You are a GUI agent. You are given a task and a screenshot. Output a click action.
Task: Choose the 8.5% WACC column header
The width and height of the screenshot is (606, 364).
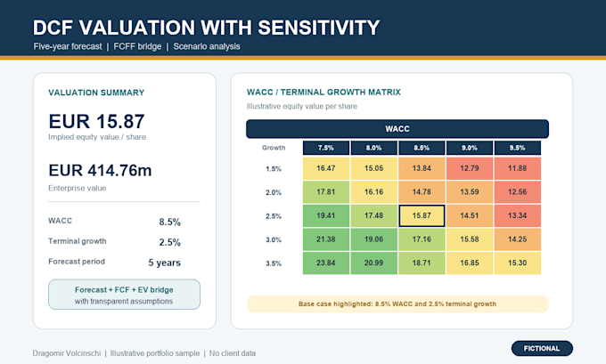point(422,148)
